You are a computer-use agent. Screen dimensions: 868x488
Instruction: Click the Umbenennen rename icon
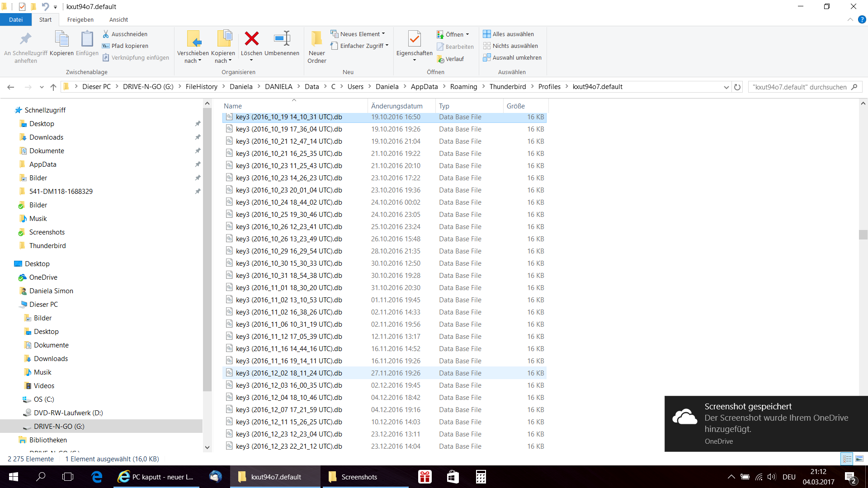point(282,39)
